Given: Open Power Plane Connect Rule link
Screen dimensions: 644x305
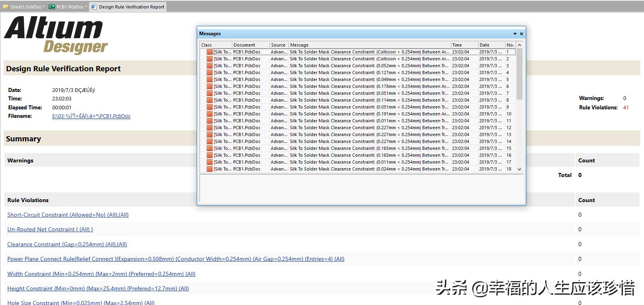Looking at the screenshot, I should coord(176,259).
